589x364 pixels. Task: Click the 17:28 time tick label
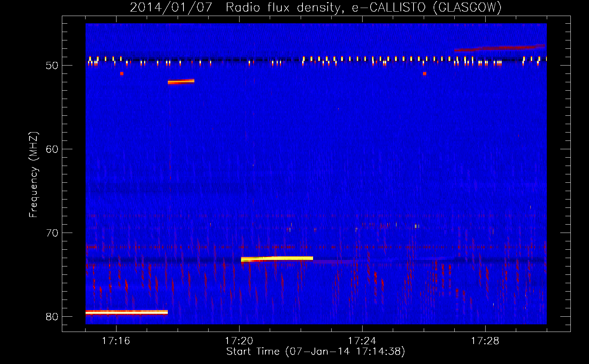[x=485, y=341]
